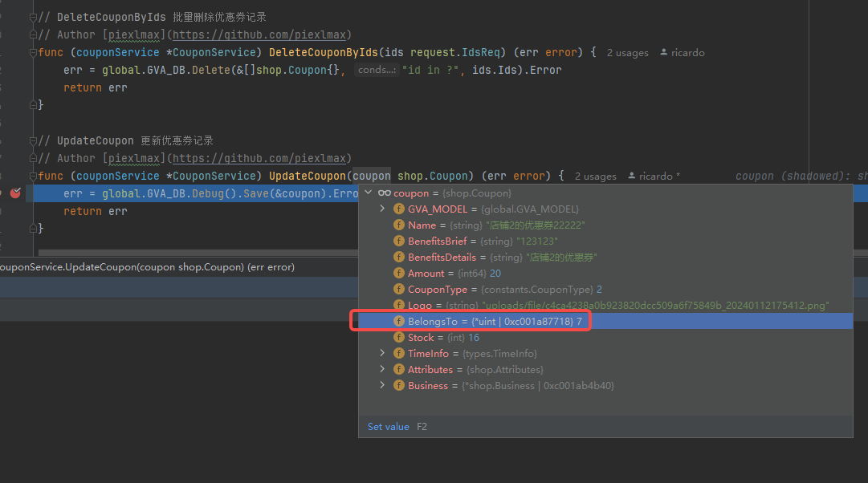Image resolution: width=868 pixels, height=483 pixels.
Task: Collapse the coupon root node
Action: pyautogui.click(x=368, y=193)
